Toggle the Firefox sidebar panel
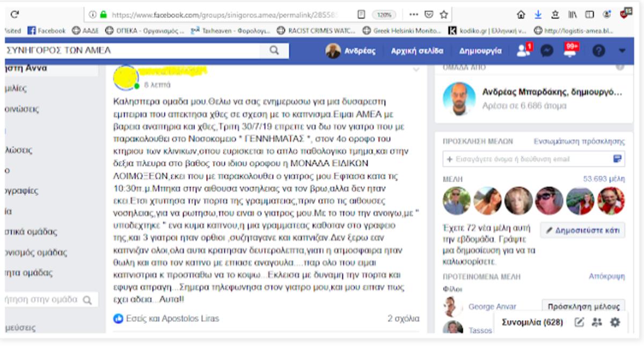This screenshot has width=644, height=349. (589, 14)
